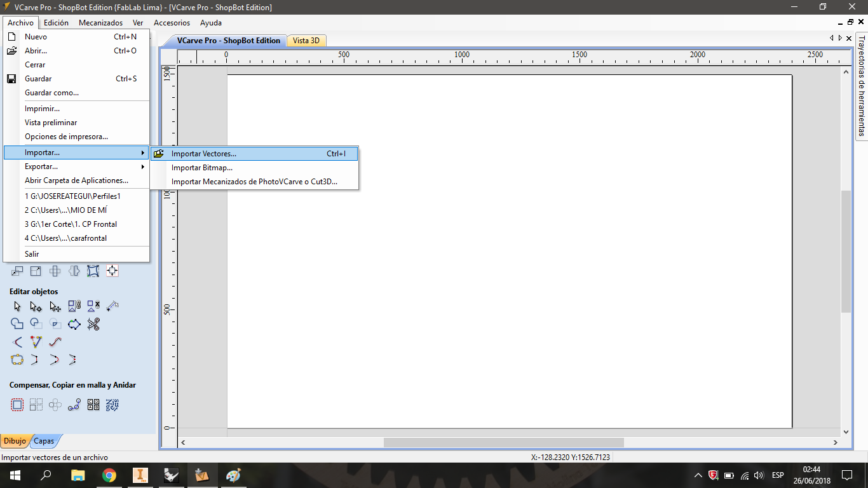
Task: Click the Windows Start button
Action: tap(15, 475)
